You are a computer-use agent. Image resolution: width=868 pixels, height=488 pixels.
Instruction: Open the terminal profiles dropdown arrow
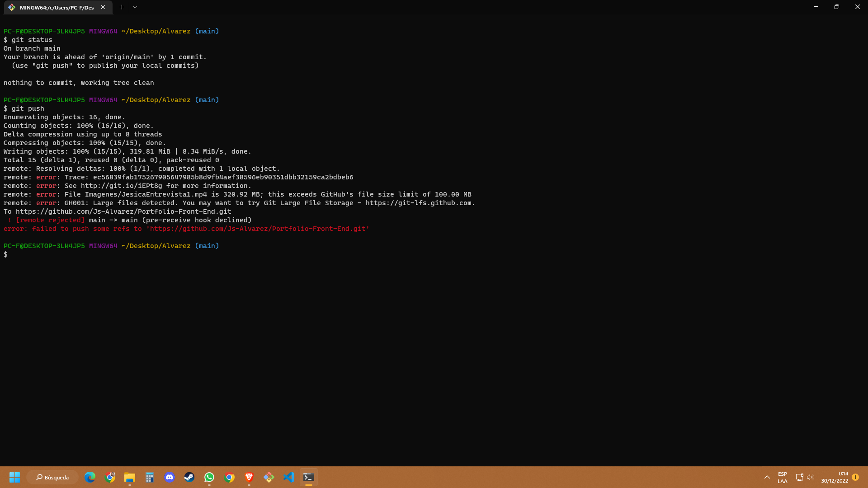pyautogui.click(x=135, y=7)
